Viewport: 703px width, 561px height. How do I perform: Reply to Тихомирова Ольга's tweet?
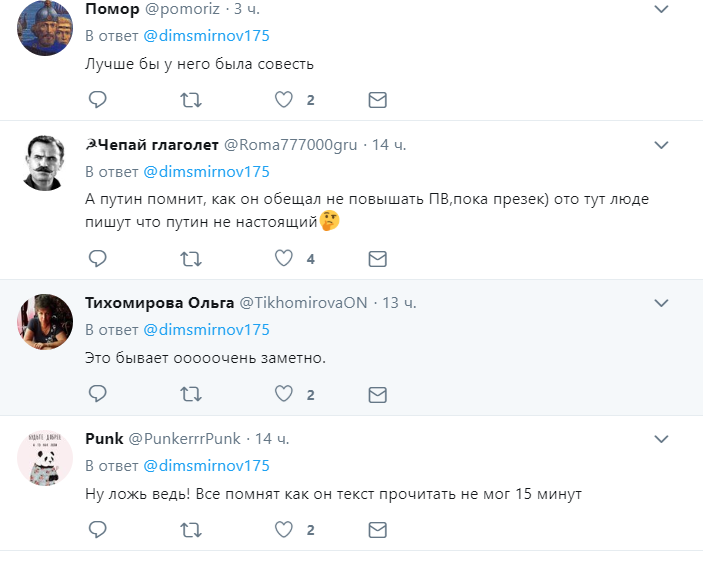97,394
